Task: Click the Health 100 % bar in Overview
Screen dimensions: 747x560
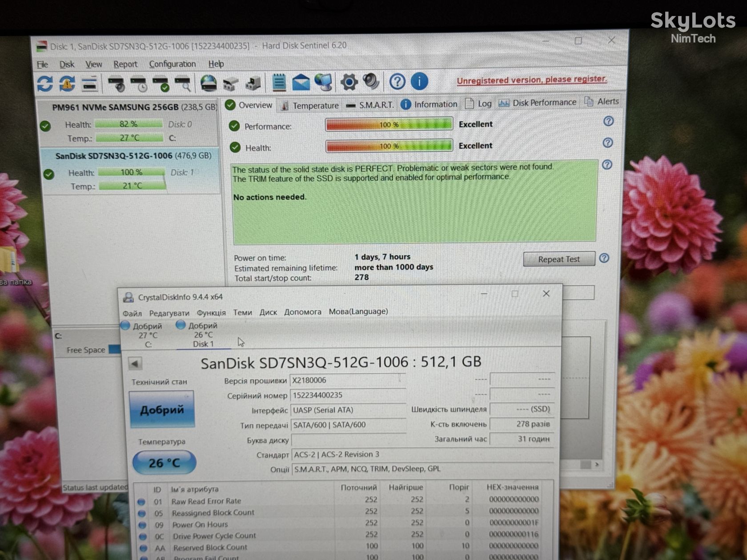Action: [x=389, y=146]
